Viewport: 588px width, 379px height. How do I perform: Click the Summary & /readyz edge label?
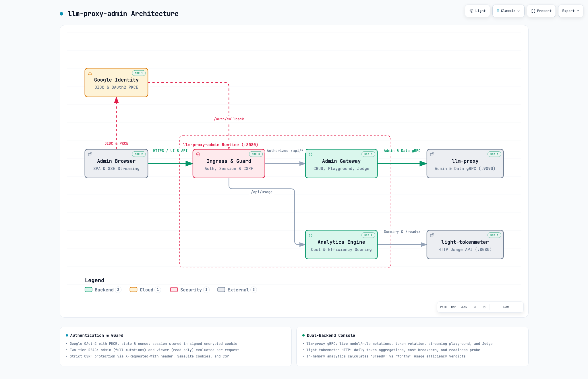pyautogui.click(x=402, y=232)
